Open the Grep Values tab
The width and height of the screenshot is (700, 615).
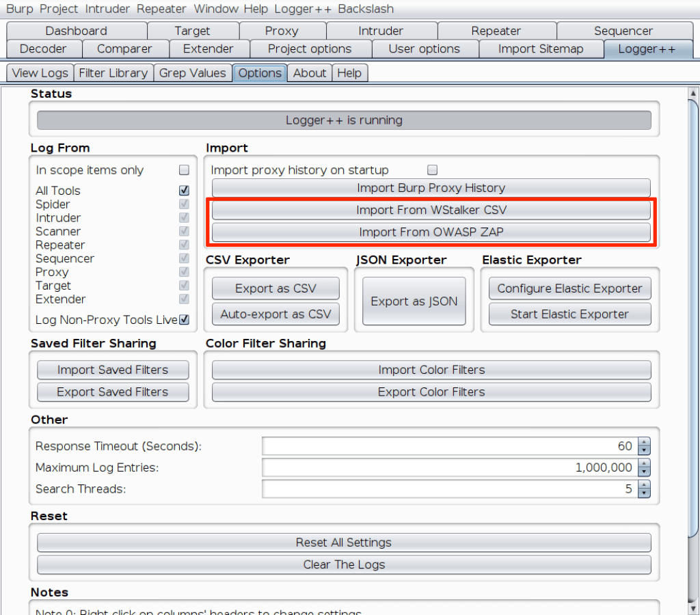192,73
